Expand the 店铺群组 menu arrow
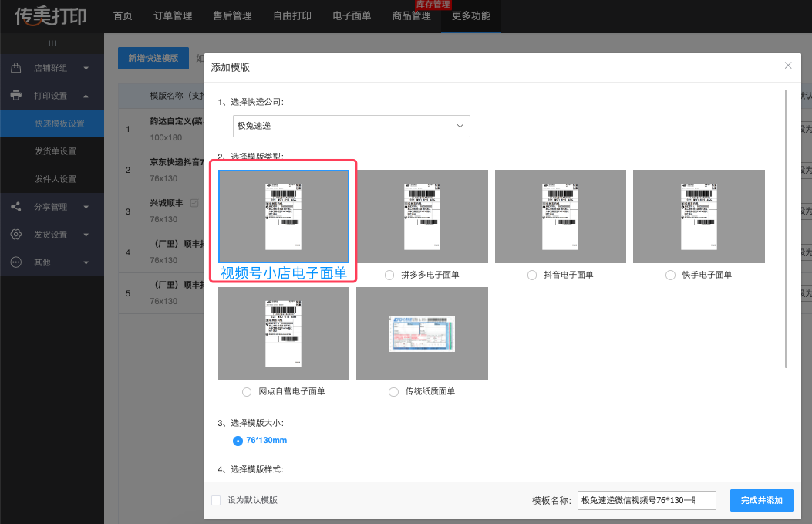The width and height of the screenshot is (812, 524). pyautogui.click(x=86, y=69)
